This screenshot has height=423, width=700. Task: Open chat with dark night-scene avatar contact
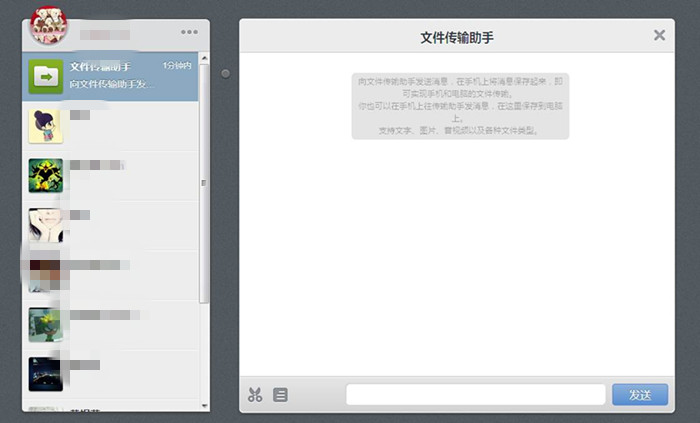pos(110,375)
